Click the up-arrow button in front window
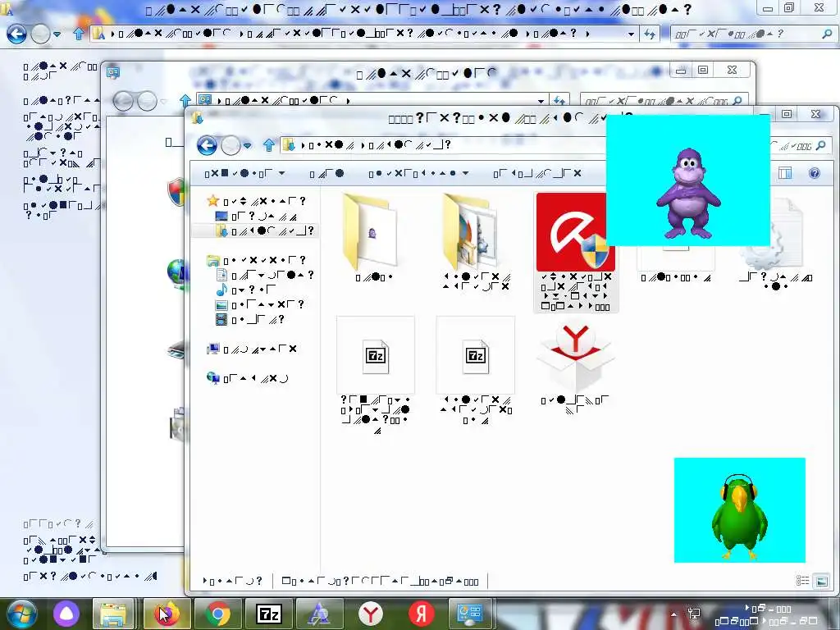 (269, 144)
